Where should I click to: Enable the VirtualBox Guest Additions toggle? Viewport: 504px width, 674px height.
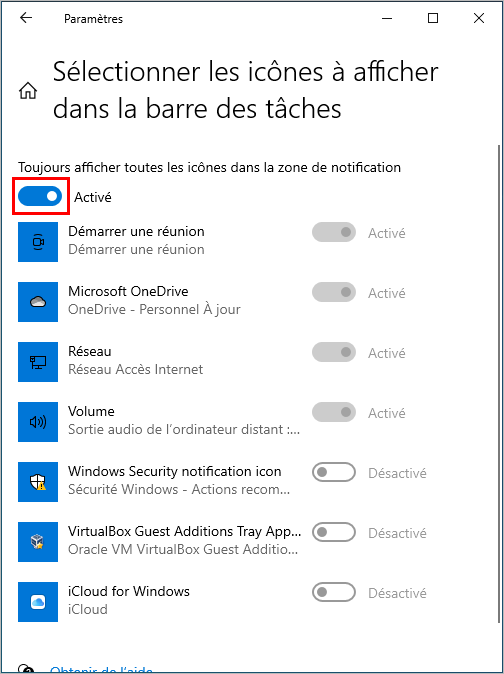coord(334,533)
